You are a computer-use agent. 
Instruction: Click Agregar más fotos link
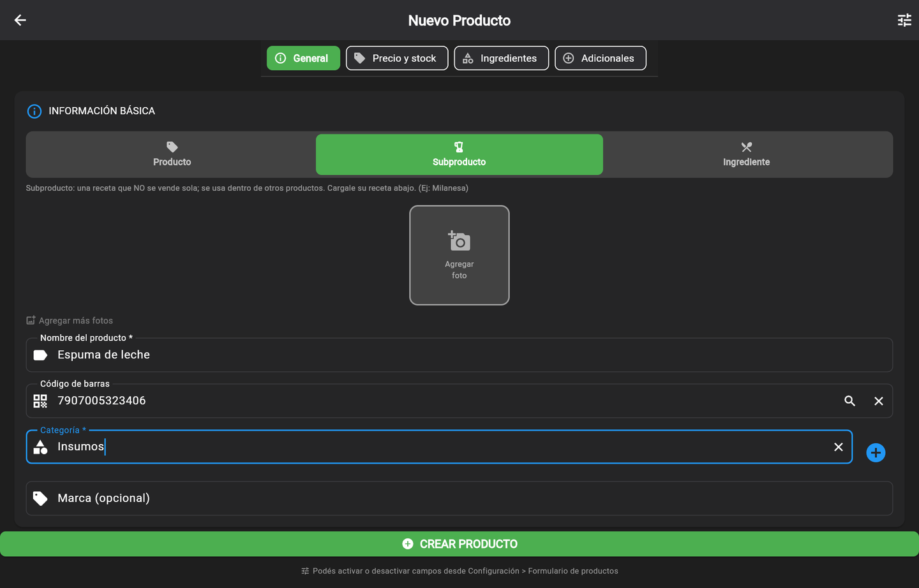point(70,321)
